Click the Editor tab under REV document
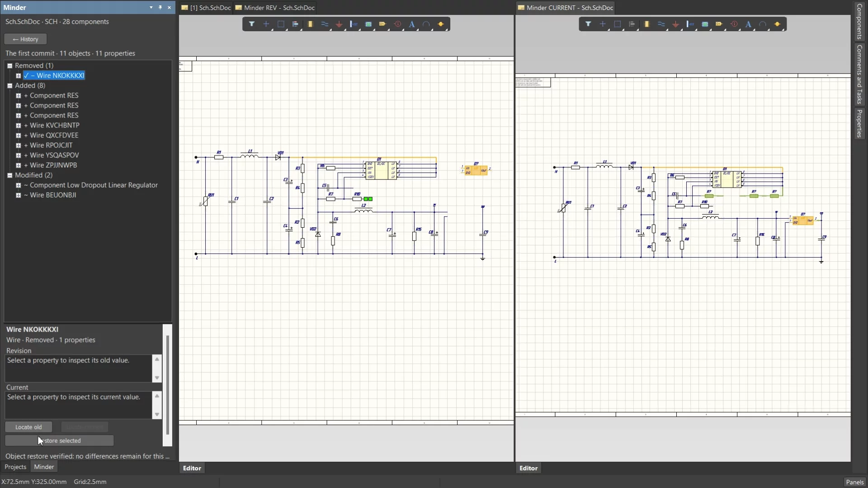Viewport: 868px width, 488px height. pos(192,468)
